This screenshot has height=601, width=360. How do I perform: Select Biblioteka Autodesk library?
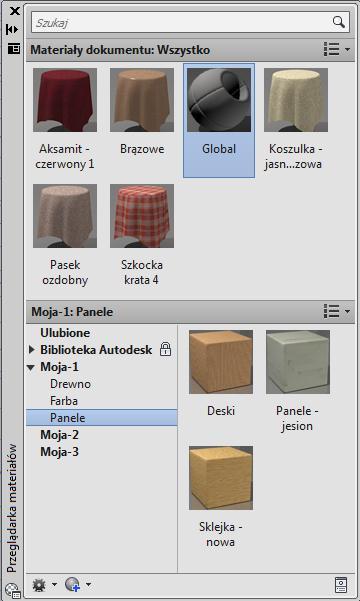point(96,350)
